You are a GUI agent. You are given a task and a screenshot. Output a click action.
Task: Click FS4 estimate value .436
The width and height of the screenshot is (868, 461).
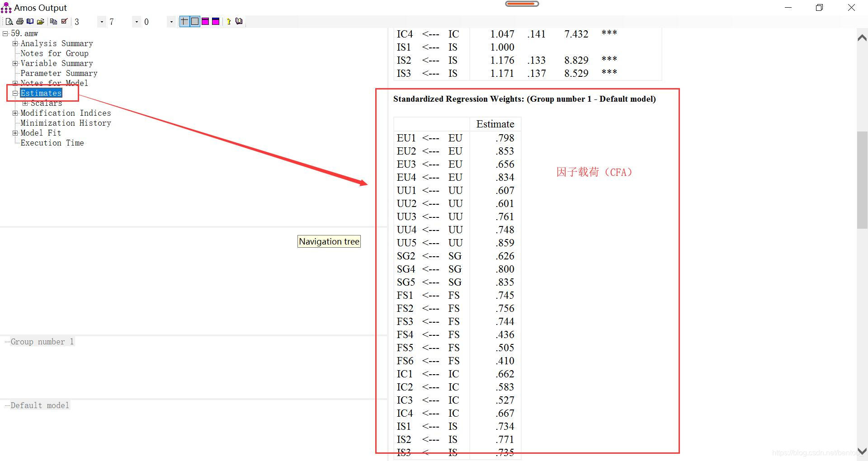(x=505, y=334)
